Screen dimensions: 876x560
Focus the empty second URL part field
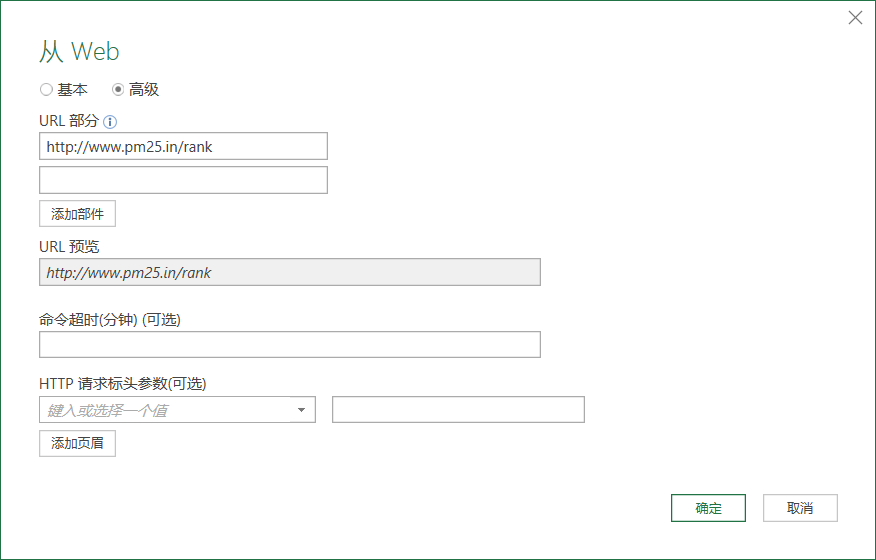click(x=183, y=180)
